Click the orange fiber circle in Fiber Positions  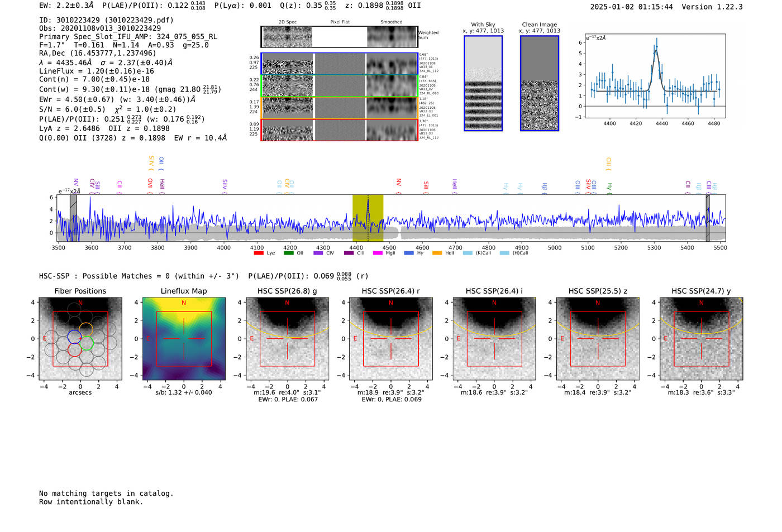[x=86, y=329]
